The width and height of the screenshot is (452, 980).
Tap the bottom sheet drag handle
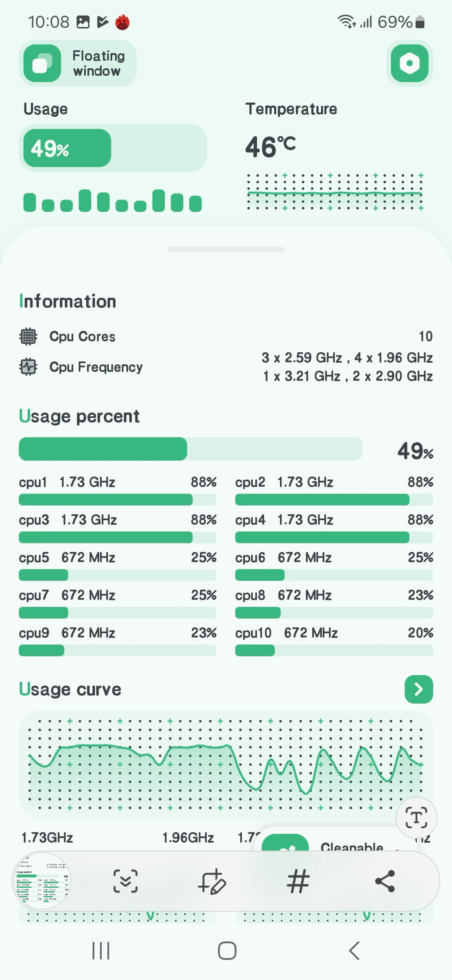click(226, 249)
